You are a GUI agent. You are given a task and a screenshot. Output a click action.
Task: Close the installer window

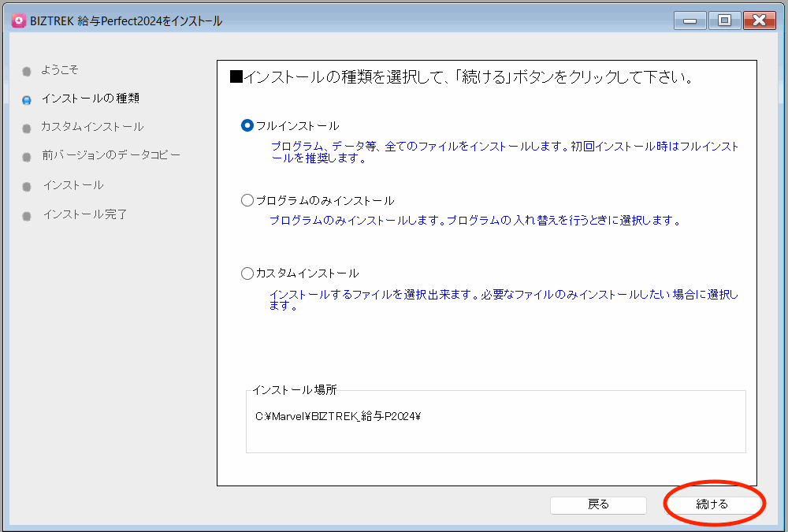click(x=760, y=20)
